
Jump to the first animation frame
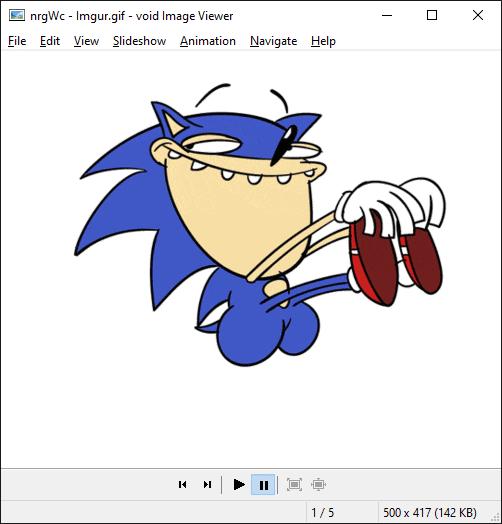click(x=182, y=484)
